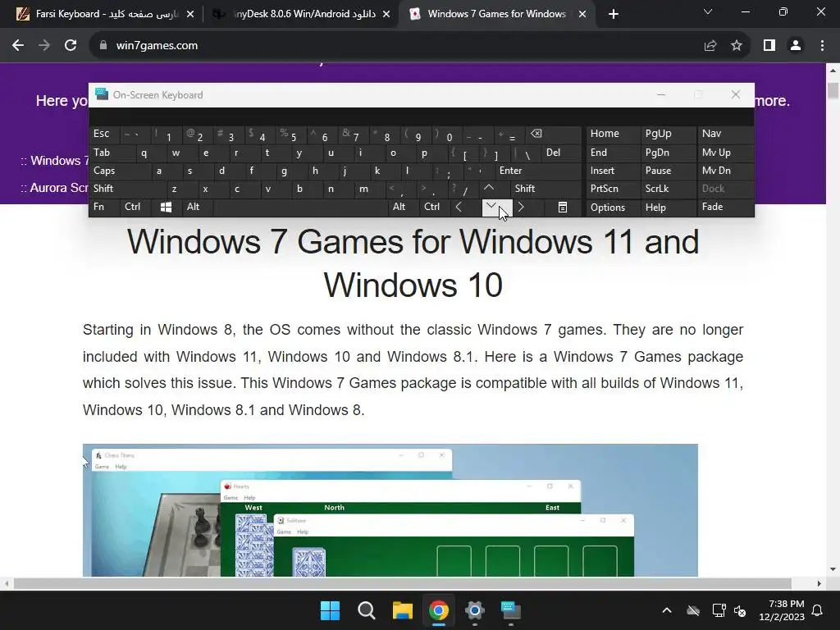Click the Nav key
Image resolution: width=840 pixels, height=630 pixels.
coord(725,134)
